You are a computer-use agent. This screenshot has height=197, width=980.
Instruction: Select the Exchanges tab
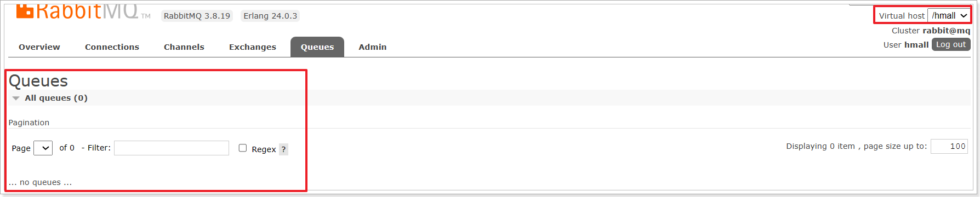tap(253, 47)
